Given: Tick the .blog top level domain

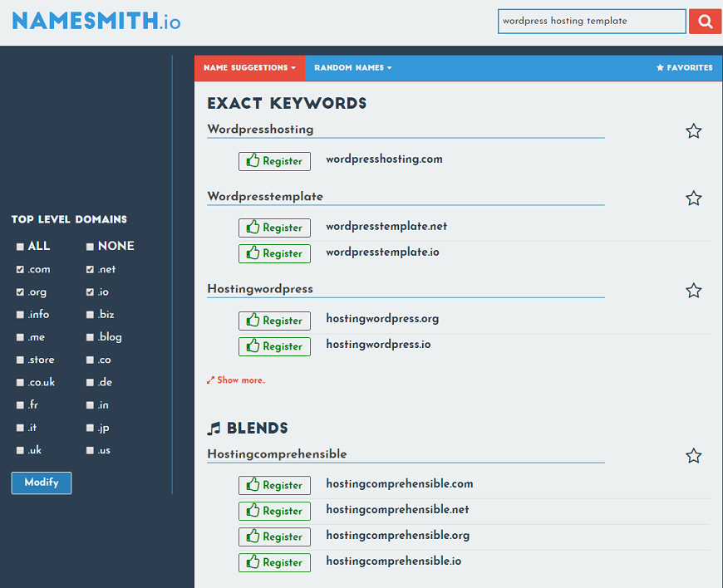Looking at the screenshot, I should point(90,337).
